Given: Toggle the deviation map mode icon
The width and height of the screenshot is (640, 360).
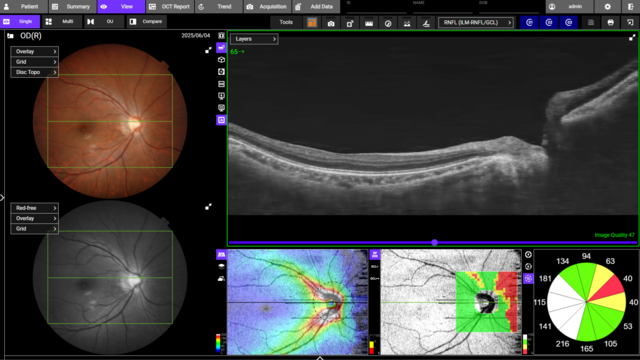Looking at the screenshot, I should tap(375, 254).
